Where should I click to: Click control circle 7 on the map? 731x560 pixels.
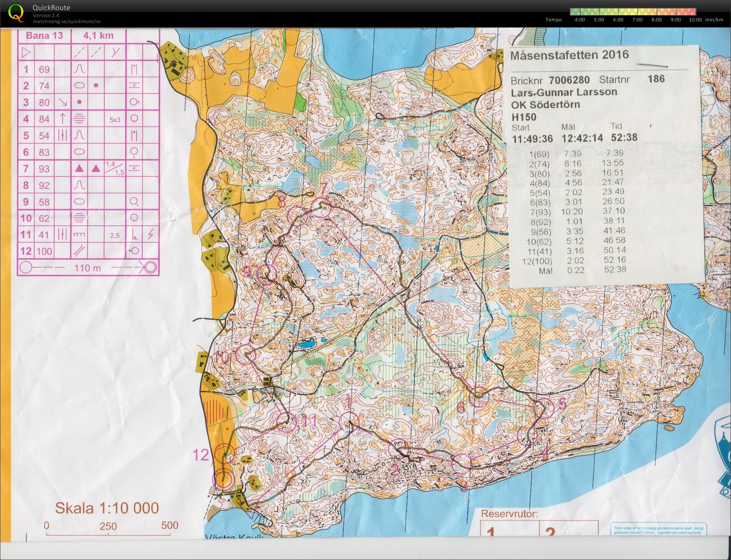click(321, 207)
